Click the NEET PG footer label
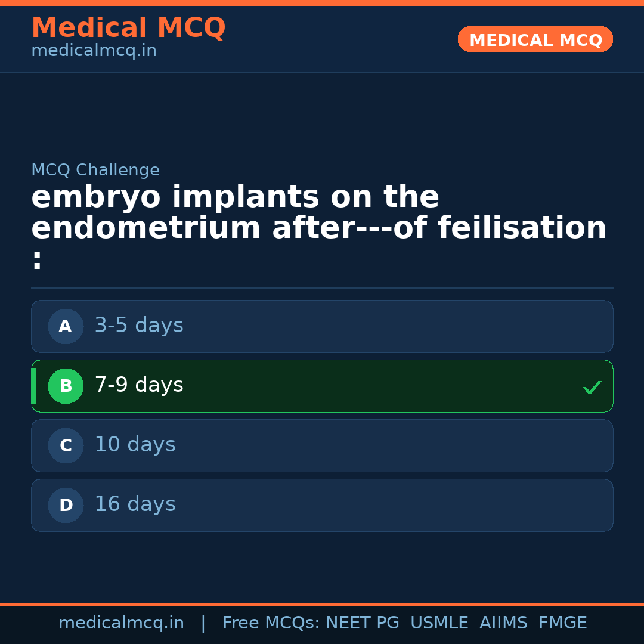This screenshot has height=644, width=644. click(x=363, y=623)
